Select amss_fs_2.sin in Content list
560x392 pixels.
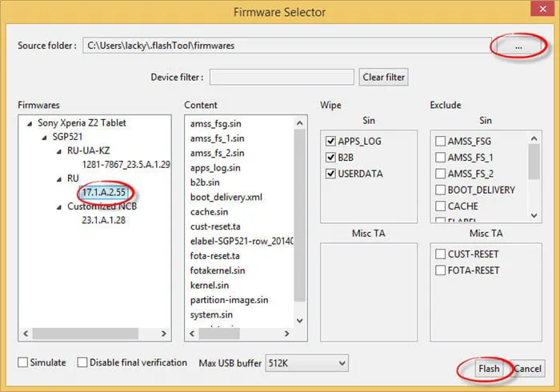pyautogui.click(x=217, y=153)
